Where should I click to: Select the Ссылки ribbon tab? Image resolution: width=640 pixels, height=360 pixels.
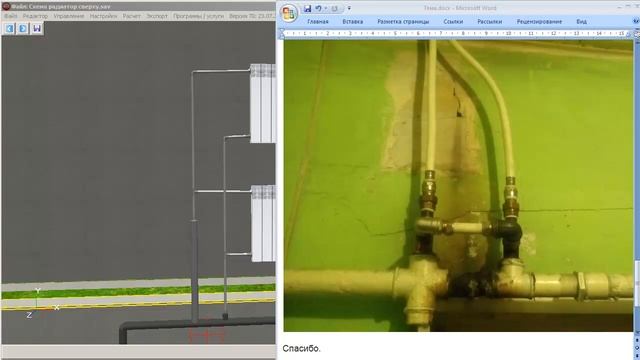click(453, 22)
